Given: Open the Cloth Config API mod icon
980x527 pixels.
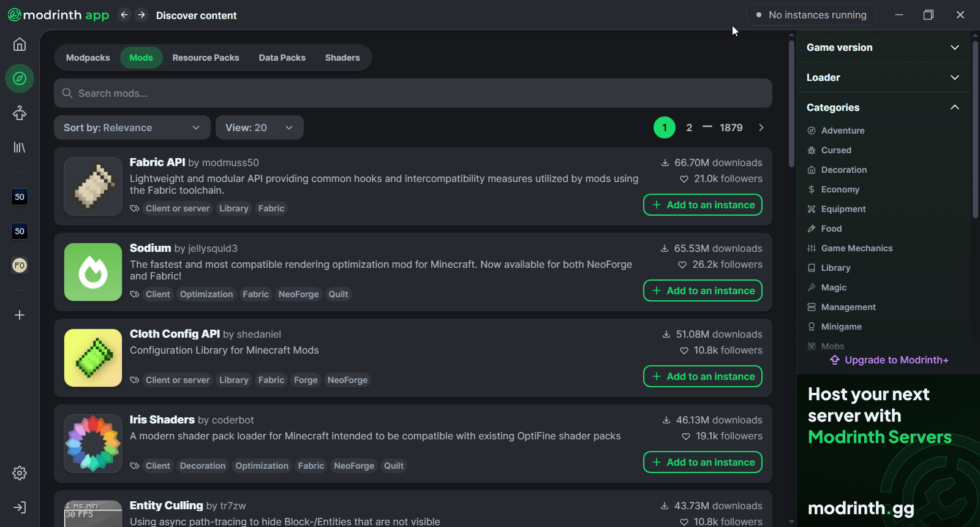Looking at the screenshot, I should coord(93,358).
